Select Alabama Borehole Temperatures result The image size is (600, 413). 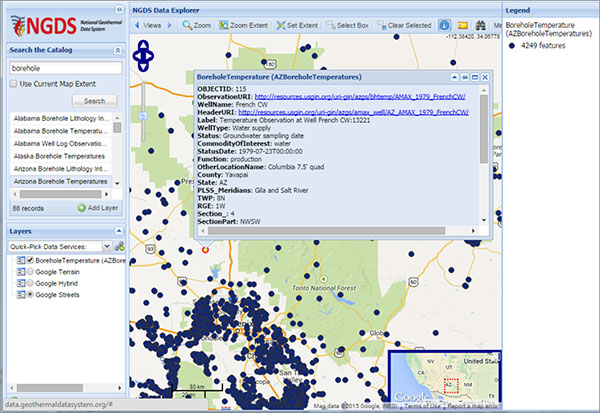point(61,131)
